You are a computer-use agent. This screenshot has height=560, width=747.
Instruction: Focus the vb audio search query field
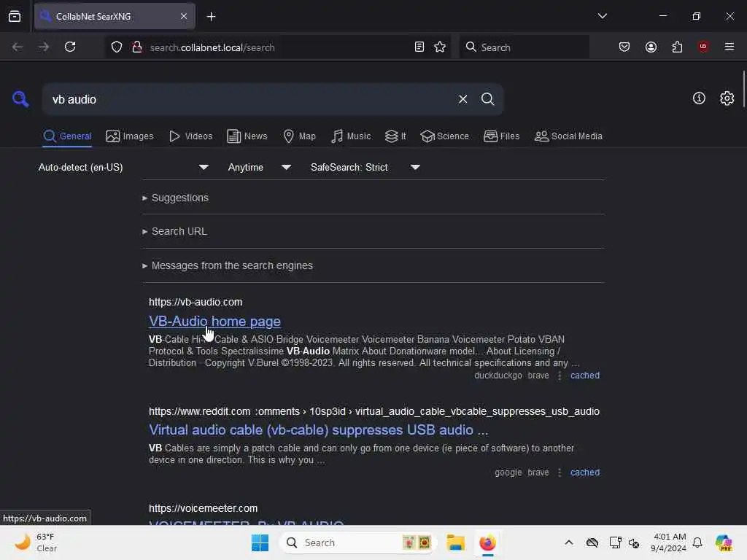tap(248, 99)
